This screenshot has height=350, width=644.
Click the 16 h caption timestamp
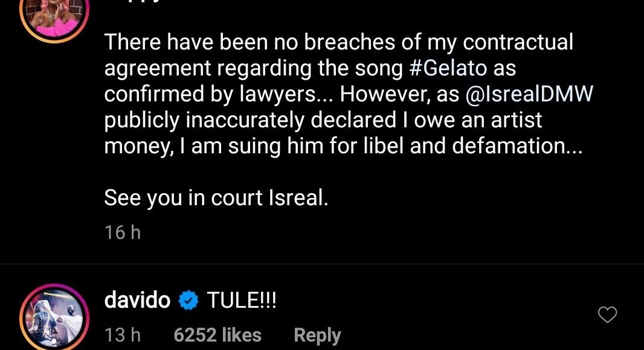(x=122, y=232)
